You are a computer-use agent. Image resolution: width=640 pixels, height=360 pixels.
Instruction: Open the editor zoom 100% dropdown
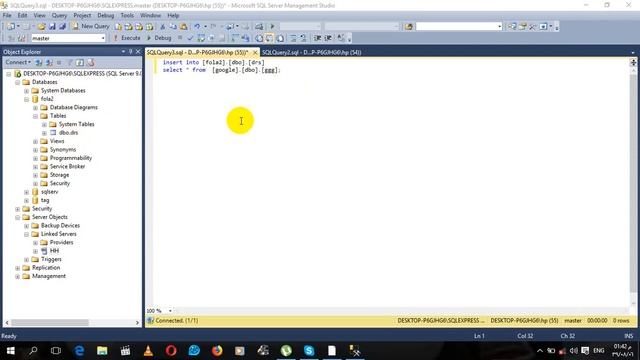coord(170,311)
